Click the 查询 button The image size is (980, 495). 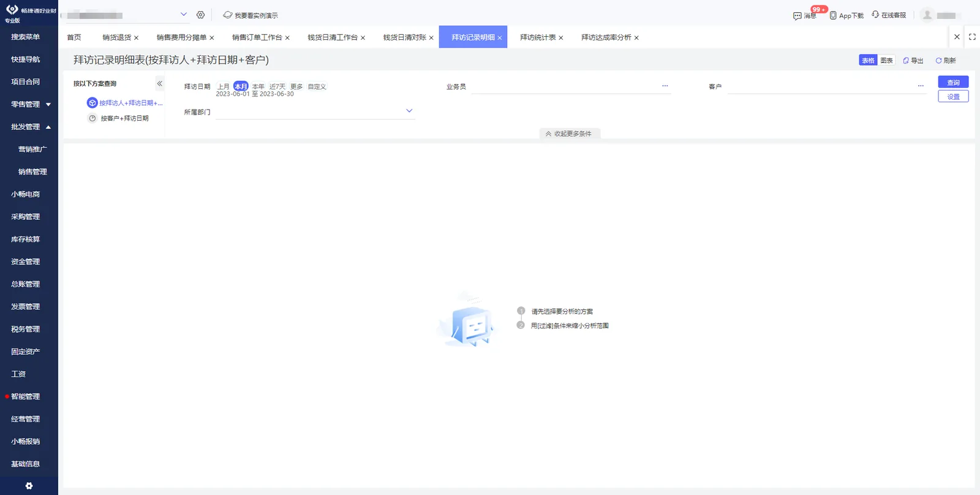click(953, 82)
